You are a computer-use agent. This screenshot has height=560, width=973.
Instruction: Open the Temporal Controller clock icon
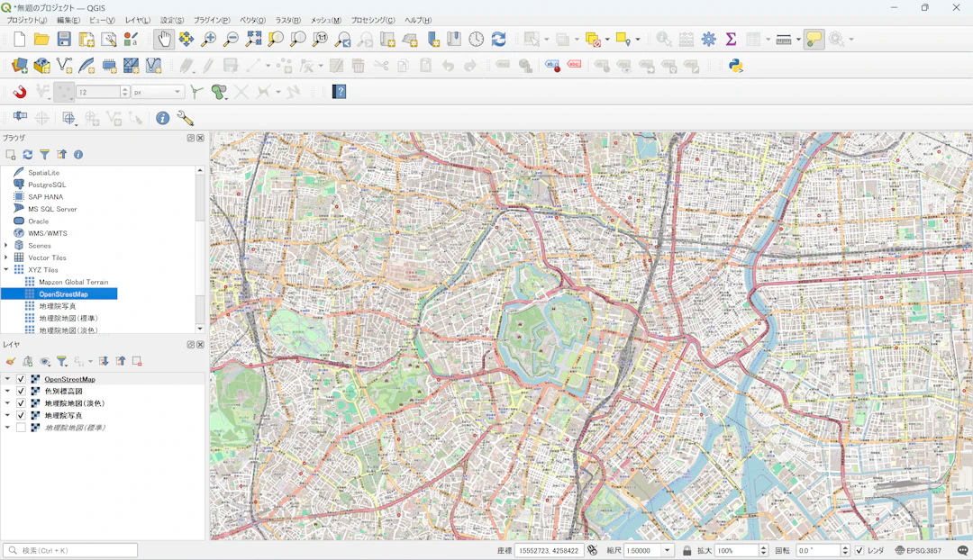(476, 39)
